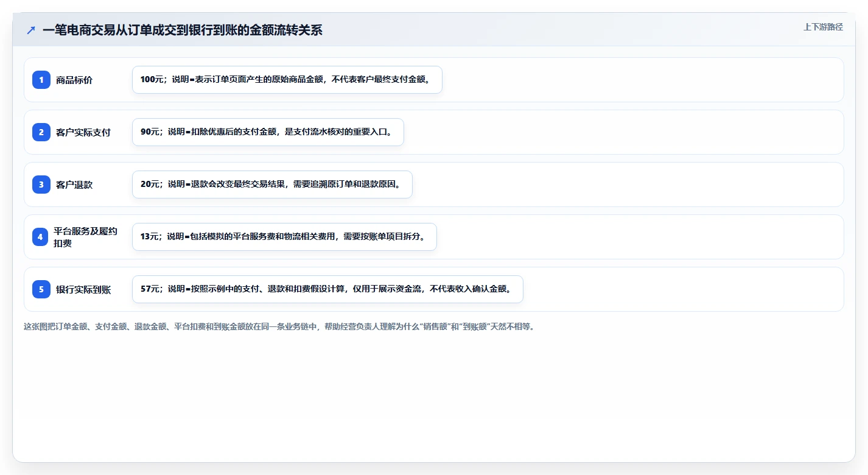Click the step 2 number badge
This screenshot has width=868, height=475.
pyautogui.click(x=41, y=132)
